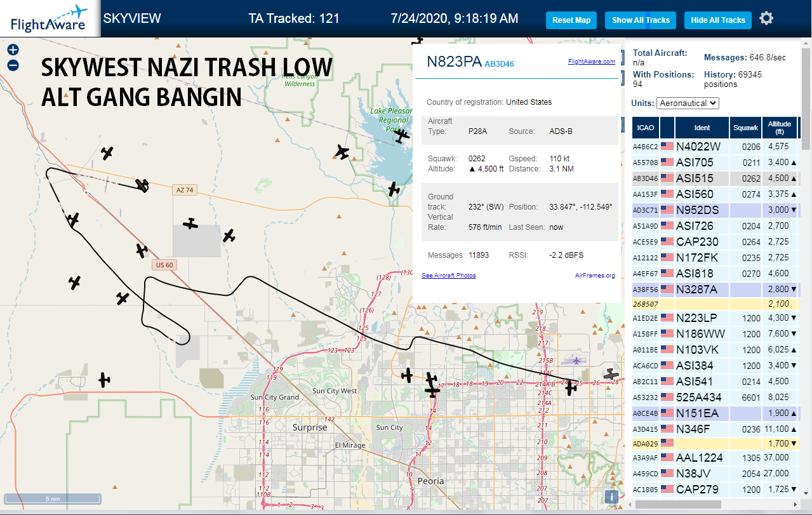Select the N151EA row

tap(715, 413)
